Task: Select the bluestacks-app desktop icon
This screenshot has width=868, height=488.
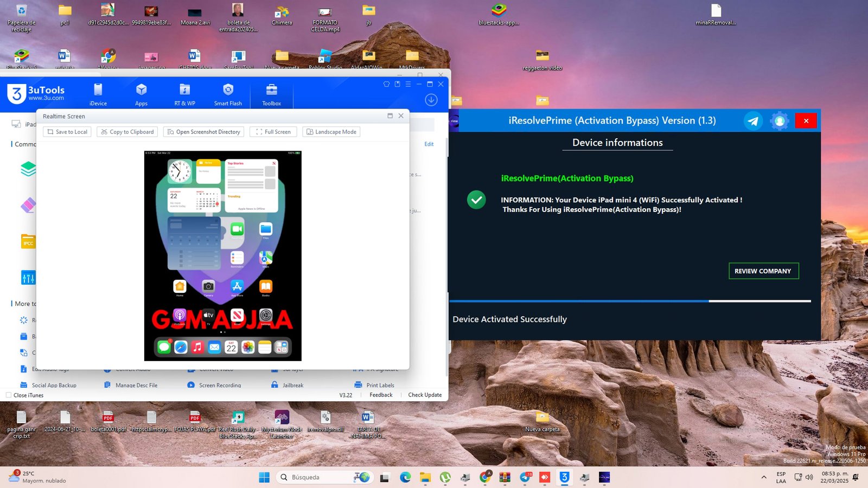Action: click(x=499, y=15)
